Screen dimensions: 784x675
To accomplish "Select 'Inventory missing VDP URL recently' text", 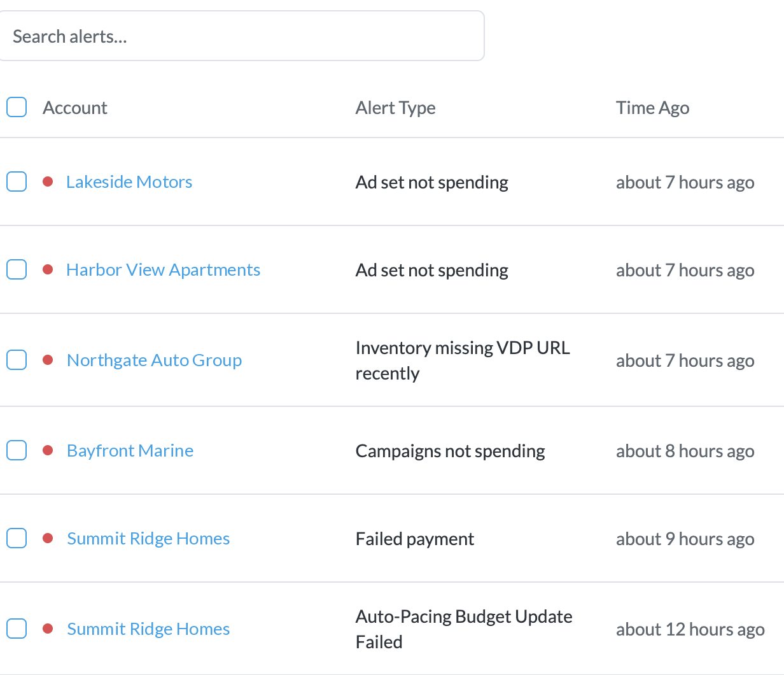I will click(463, 360).
